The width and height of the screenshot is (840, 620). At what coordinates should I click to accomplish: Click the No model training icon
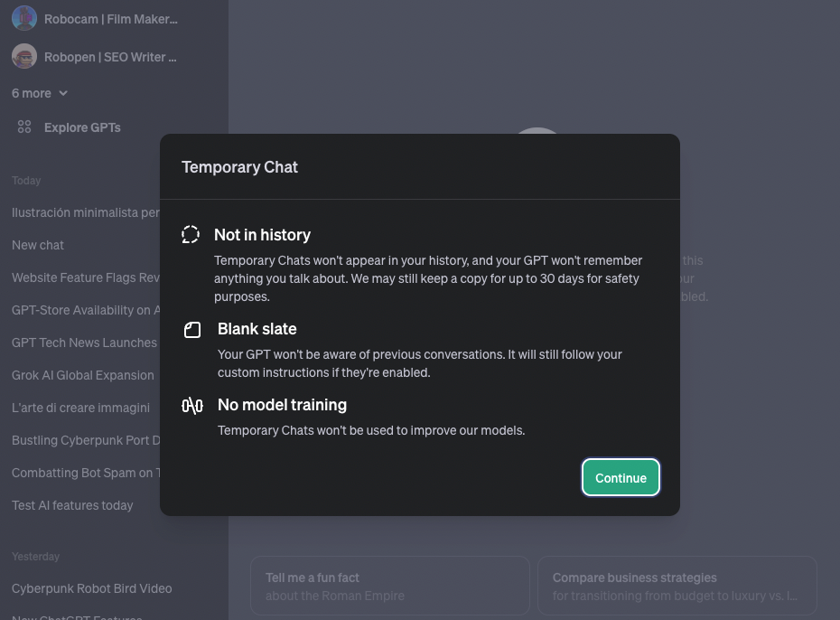192,406
